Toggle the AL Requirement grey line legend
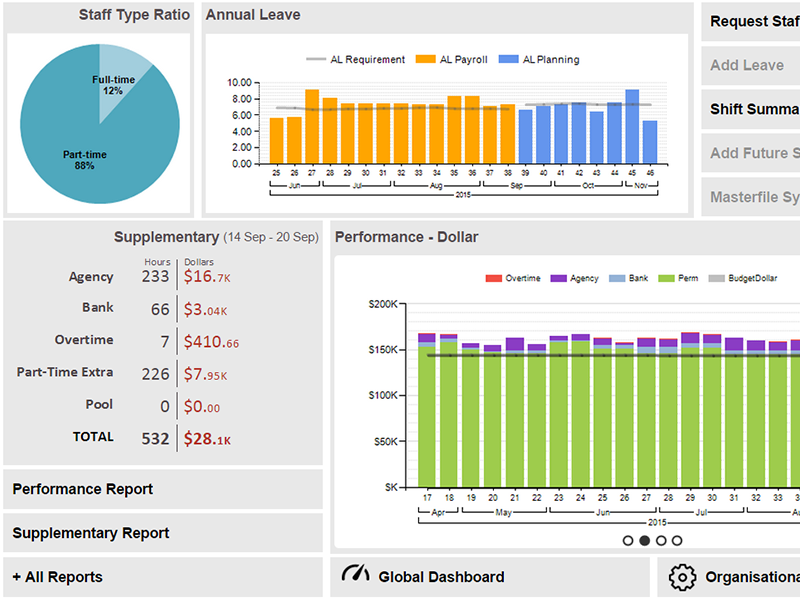This screenshot has width=800, height=600. 316,60
